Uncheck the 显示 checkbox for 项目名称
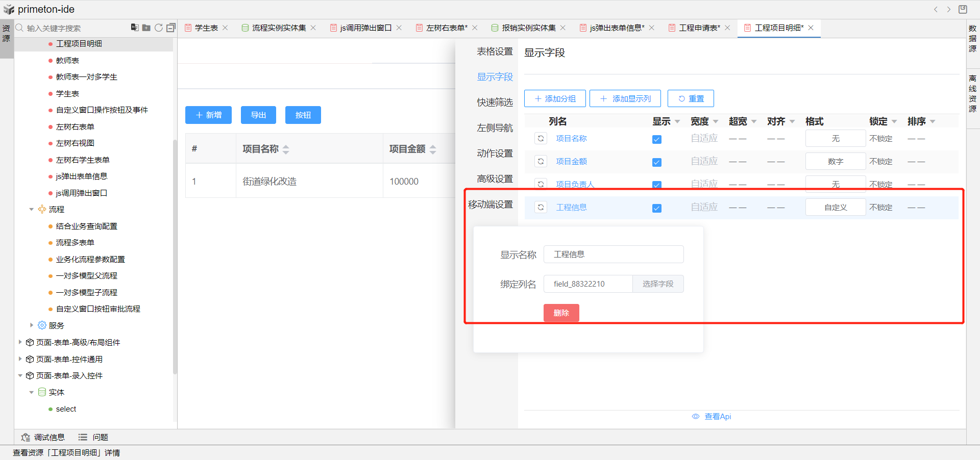Image resolution: width=980 pixels, height=460 pixels. coord(657,139)
